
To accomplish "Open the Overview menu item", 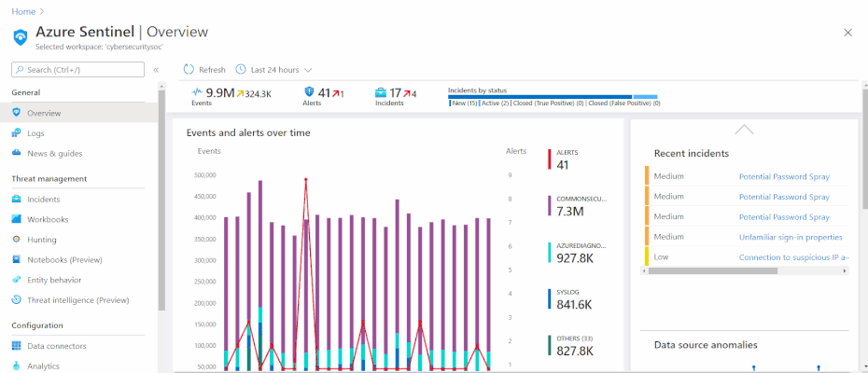I will [78, 113].
